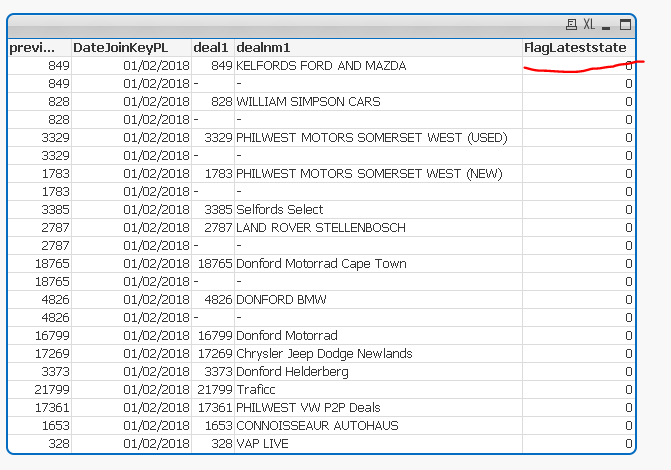
Task: Click deal1 value 17269
Action: point(215,353)
